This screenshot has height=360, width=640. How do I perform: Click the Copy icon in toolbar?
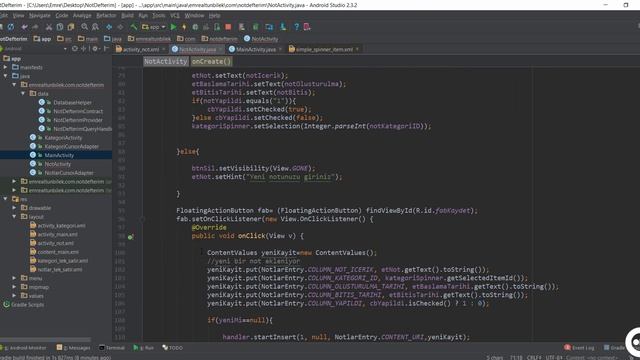(x=60, y=27)
